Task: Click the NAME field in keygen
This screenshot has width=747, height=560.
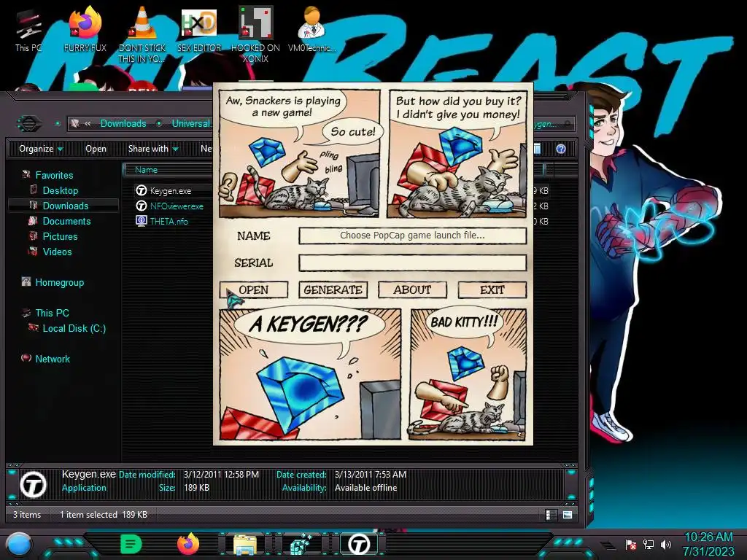Action: 413,236
